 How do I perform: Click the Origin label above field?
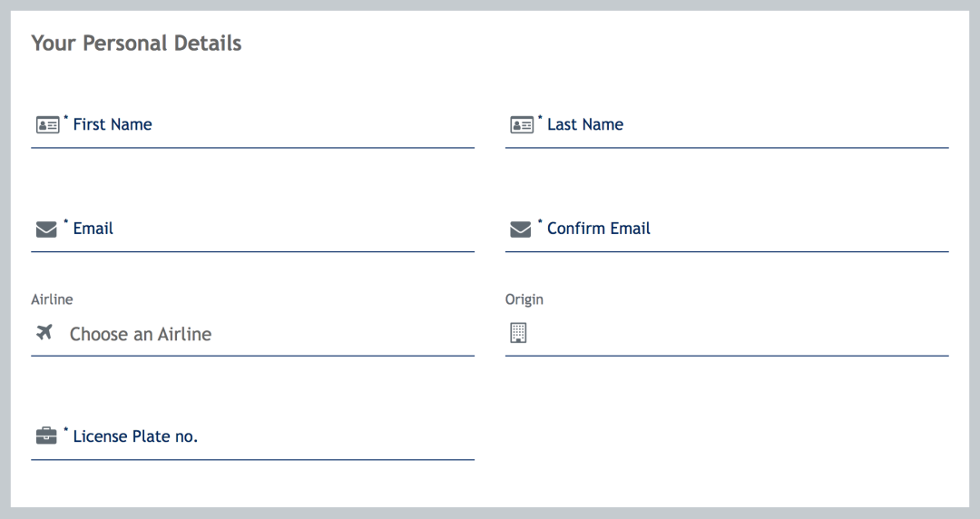(x=524, y=300)
